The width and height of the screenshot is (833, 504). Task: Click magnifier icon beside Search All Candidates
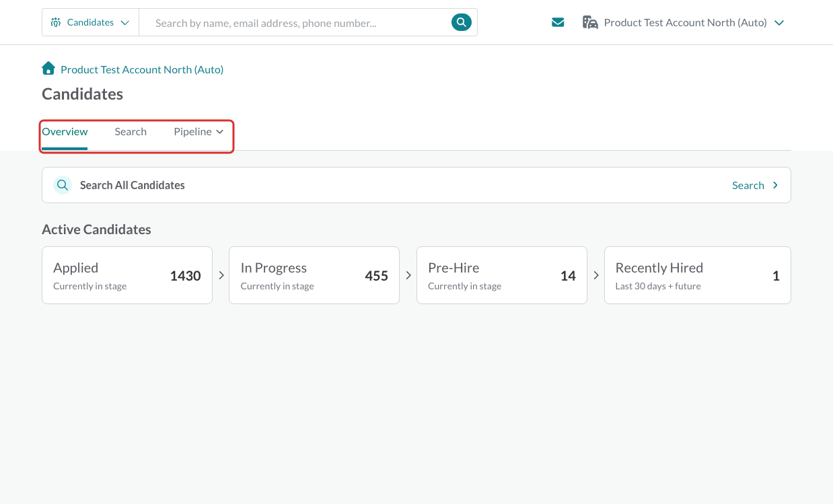click(63, 185)
